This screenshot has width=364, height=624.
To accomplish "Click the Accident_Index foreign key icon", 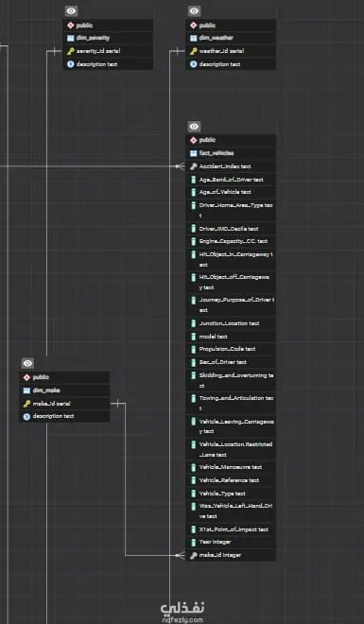I will point(193,166).
